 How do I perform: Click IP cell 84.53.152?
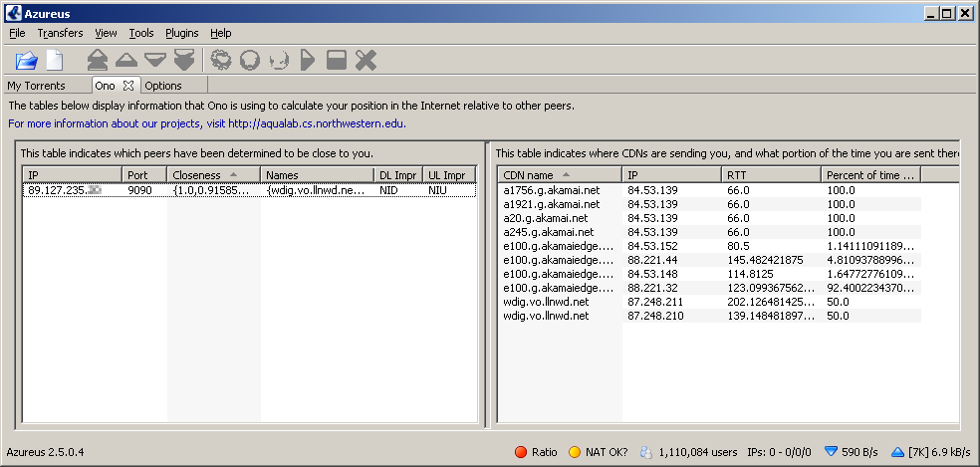(x=652, y=246)
